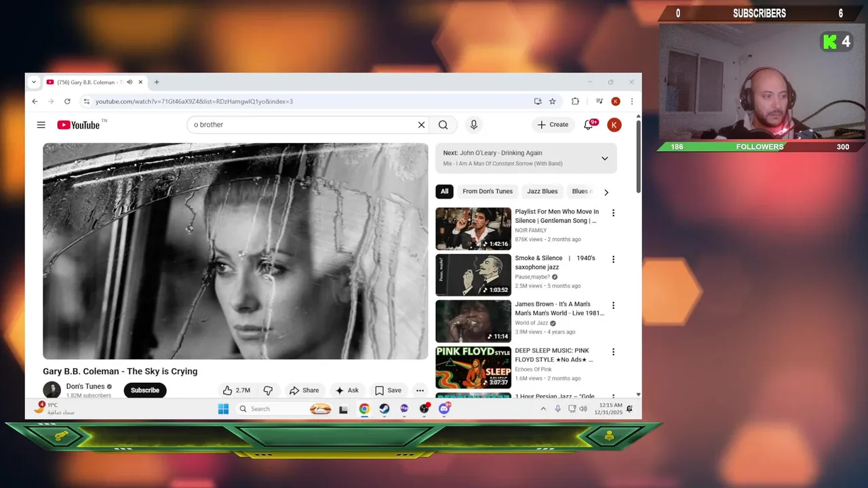The width and height of the screenshot is (868, 488).
Task: Open the Don's Tunes channel name
Action: click(x=85, y=386)
